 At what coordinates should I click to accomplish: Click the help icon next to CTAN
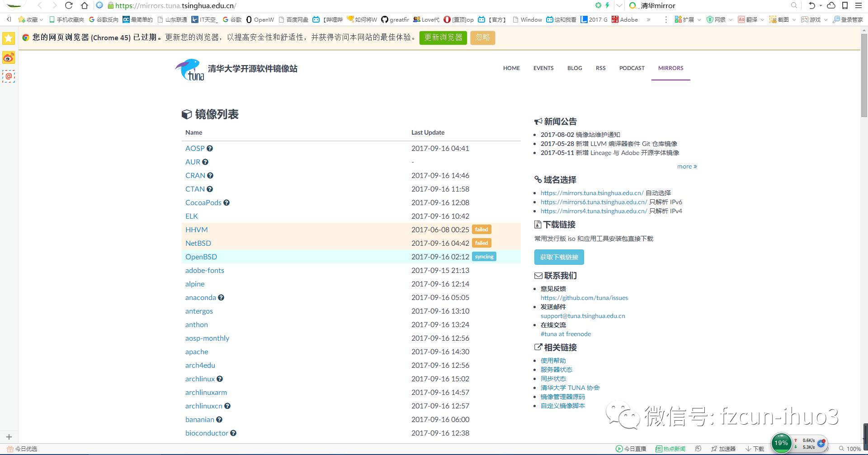point(210,189)
